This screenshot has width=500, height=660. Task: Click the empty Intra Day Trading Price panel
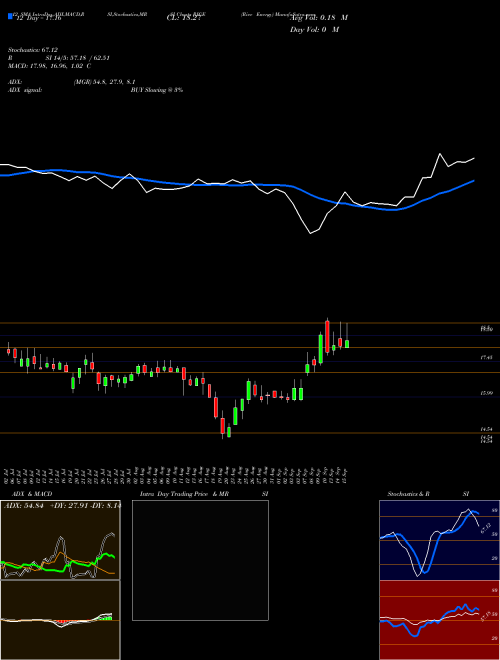tap(200, 560)
